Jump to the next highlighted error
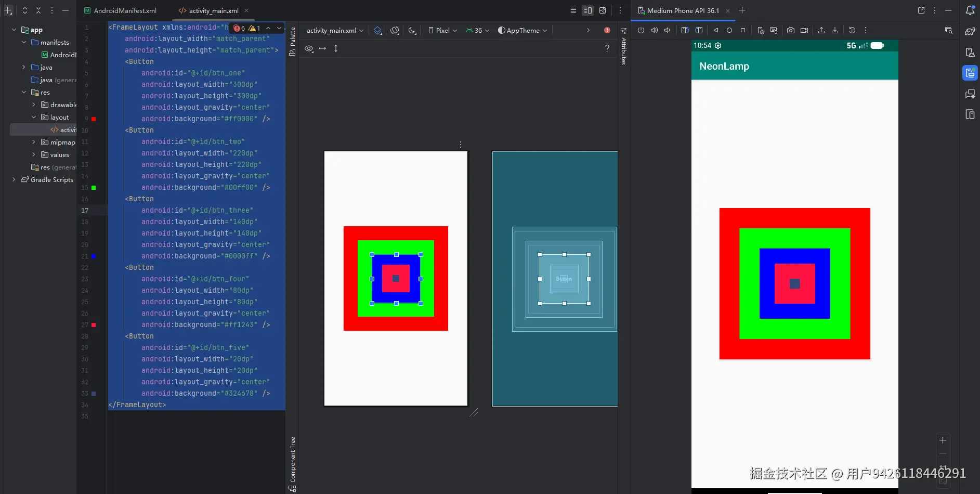This screenshot has width=980, height=494. 279,28
